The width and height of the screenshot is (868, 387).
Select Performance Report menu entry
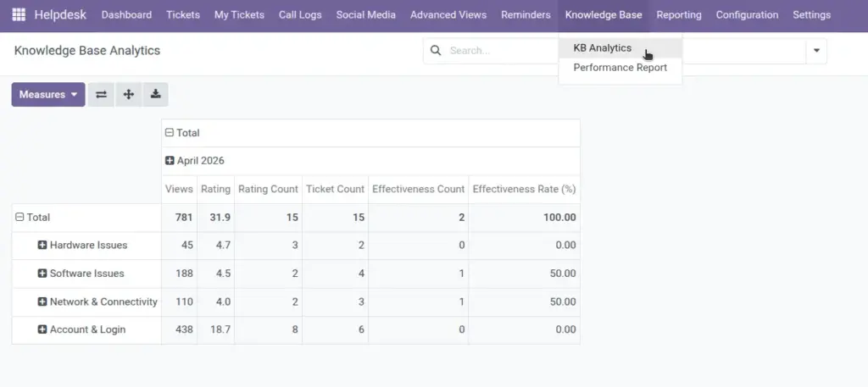[620, 68]
